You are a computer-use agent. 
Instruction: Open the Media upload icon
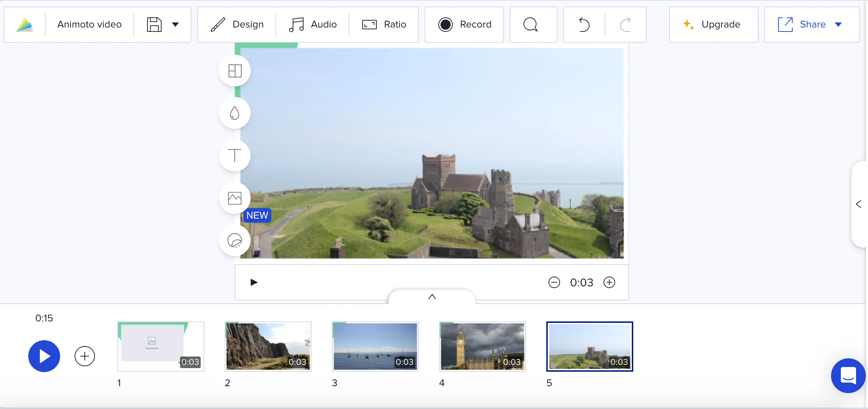(235, 197)
